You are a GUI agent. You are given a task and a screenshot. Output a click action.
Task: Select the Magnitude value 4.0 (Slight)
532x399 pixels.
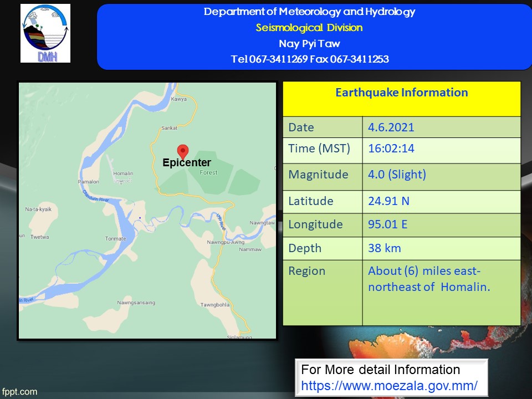point(397,175)
